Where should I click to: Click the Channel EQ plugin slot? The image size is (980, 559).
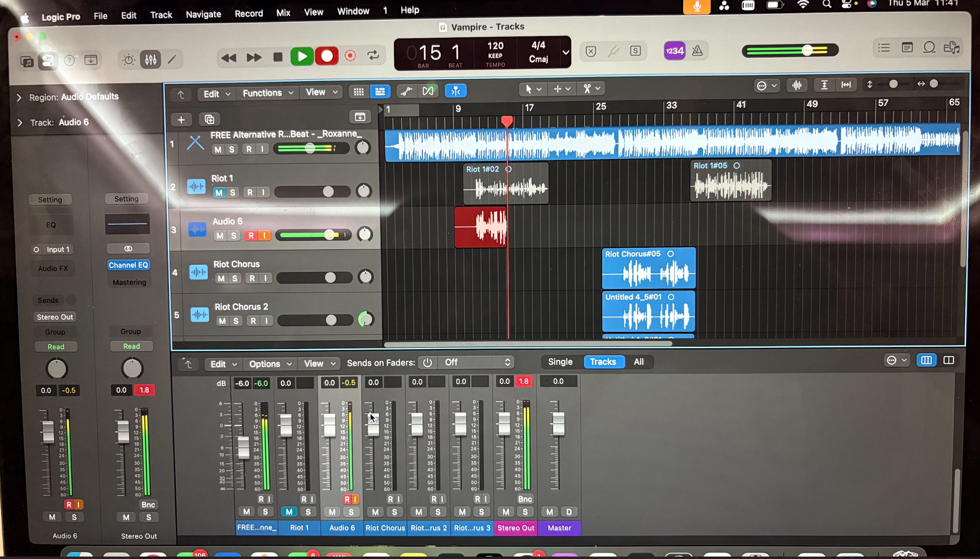tap(128, 265)
